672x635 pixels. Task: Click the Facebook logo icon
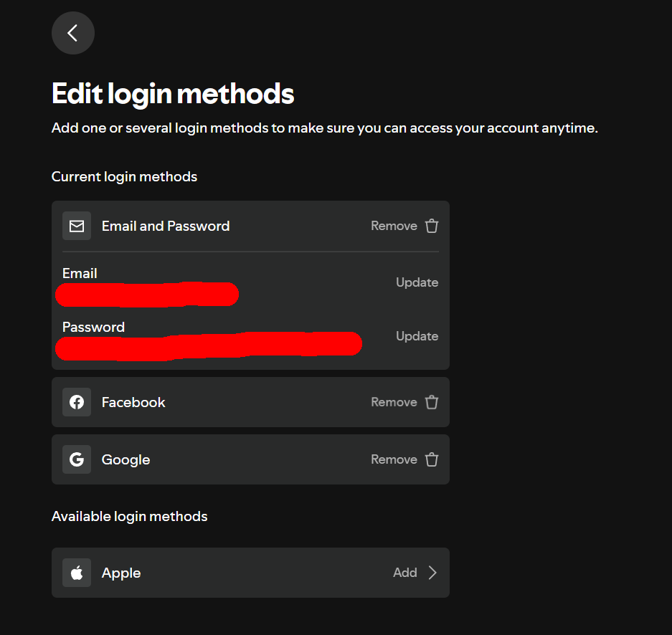pos(77,402)
